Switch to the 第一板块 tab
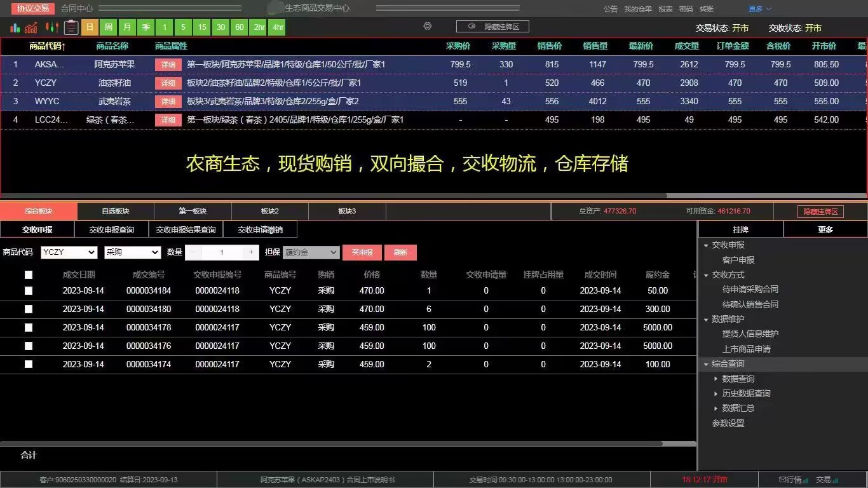 click(191, 210)
